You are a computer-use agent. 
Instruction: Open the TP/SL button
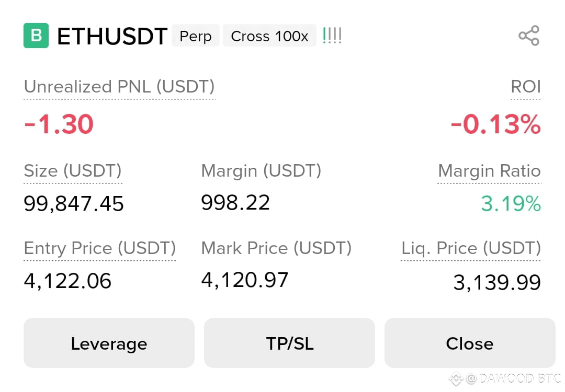pyautogui.click(x=289, y=343)
